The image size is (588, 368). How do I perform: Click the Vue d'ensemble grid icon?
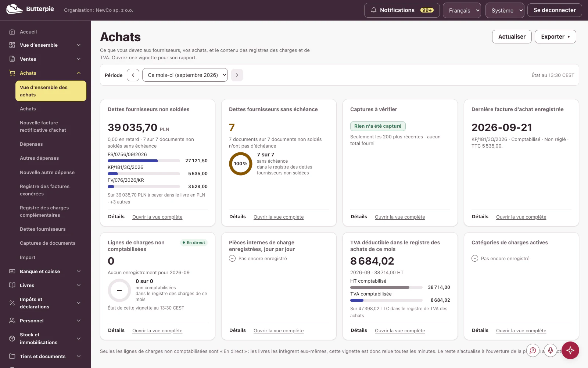click(x=12, y=45)
